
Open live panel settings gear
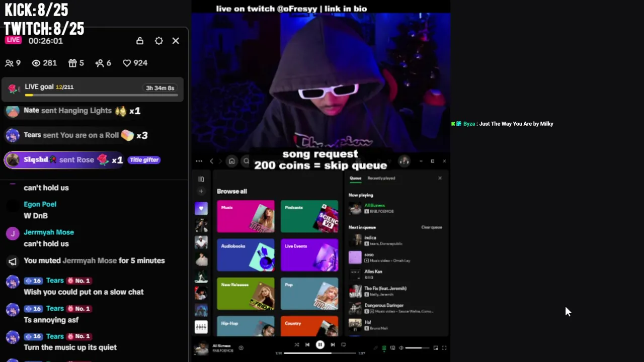tap(159, 41)
